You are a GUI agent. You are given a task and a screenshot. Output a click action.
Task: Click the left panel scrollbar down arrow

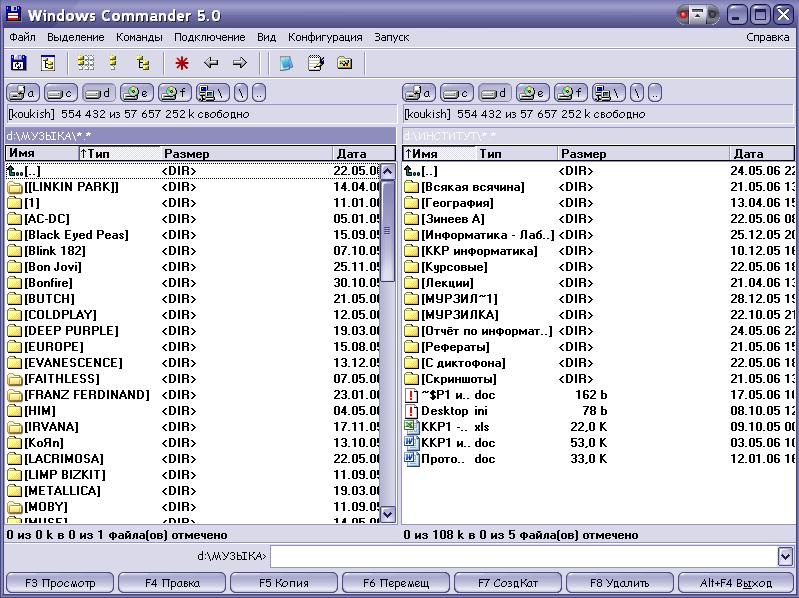coord(388,514)
